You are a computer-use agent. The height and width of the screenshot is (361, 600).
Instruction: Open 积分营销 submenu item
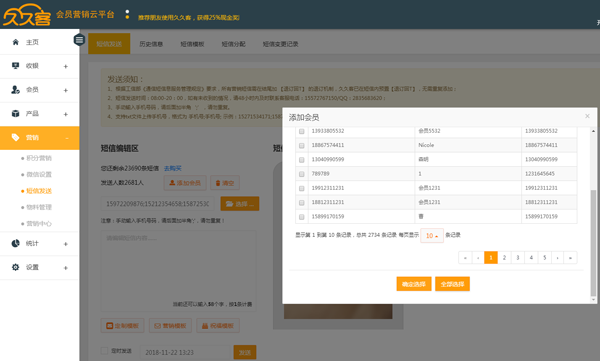[x=39, y=158]
